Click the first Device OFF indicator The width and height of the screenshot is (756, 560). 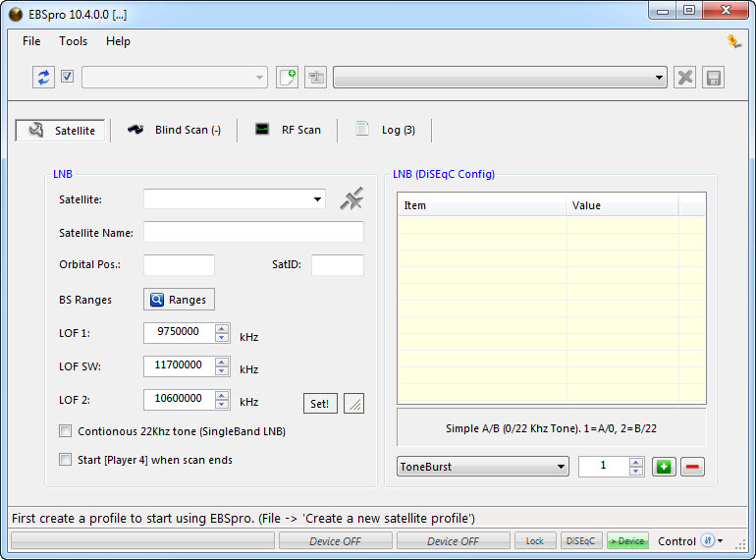click(335, 540)
